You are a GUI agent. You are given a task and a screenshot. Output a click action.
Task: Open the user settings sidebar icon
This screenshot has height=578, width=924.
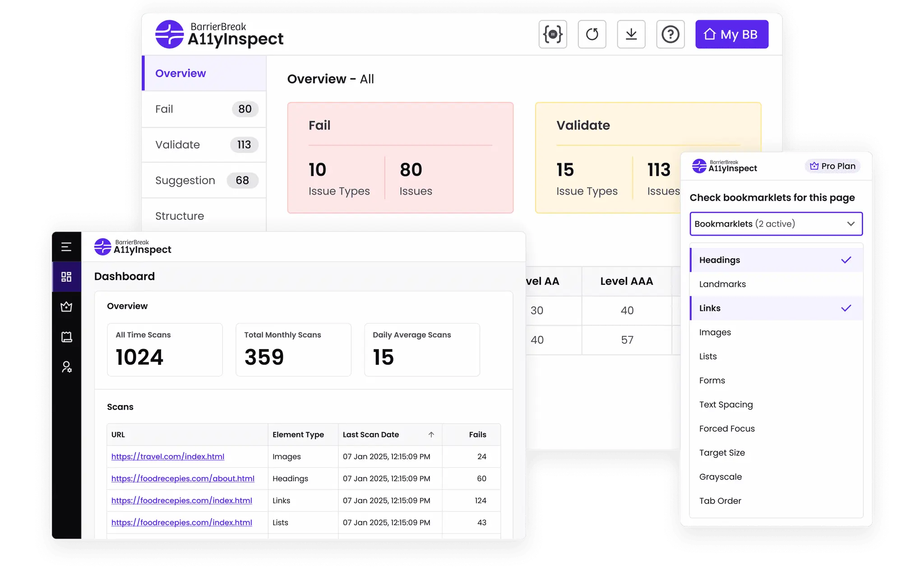pos(66,367)
